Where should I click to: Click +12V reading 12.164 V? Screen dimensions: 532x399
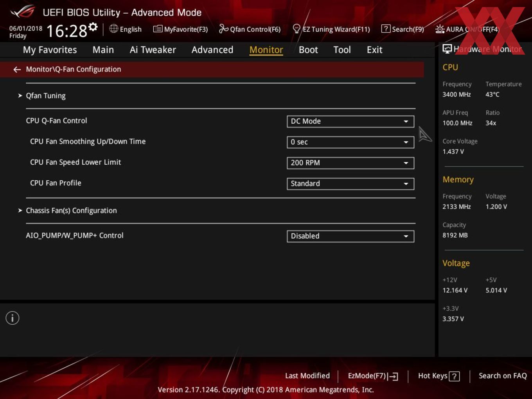point(455,290)
